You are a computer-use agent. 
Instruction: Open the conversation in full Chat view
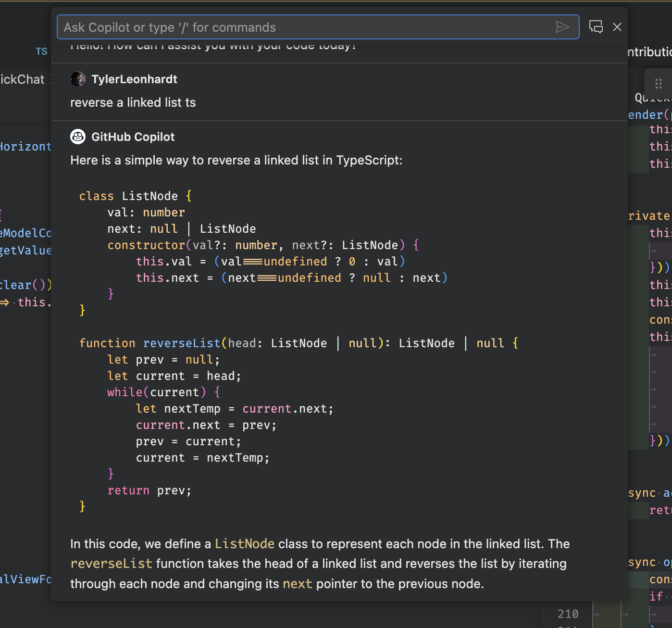(x=596, y=27)
